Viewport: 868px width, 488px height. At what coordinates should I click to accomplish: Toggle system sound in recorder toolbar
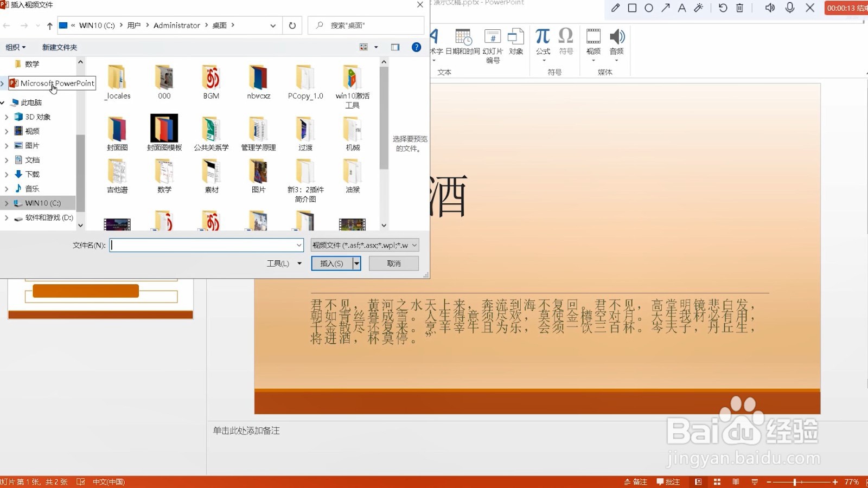coord(770,8)
